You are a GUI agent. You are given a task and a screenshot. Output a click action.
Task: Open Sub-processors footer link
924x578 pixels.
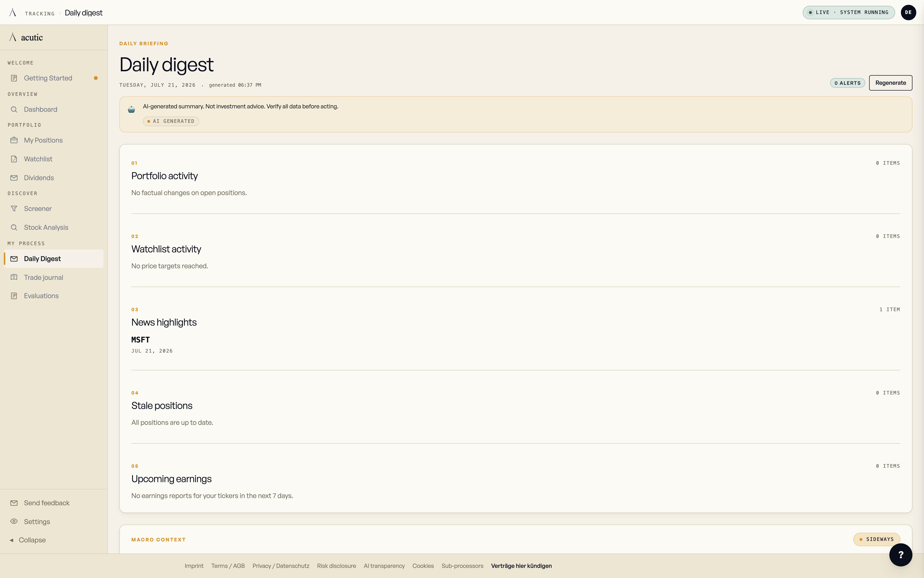point(462,566)
